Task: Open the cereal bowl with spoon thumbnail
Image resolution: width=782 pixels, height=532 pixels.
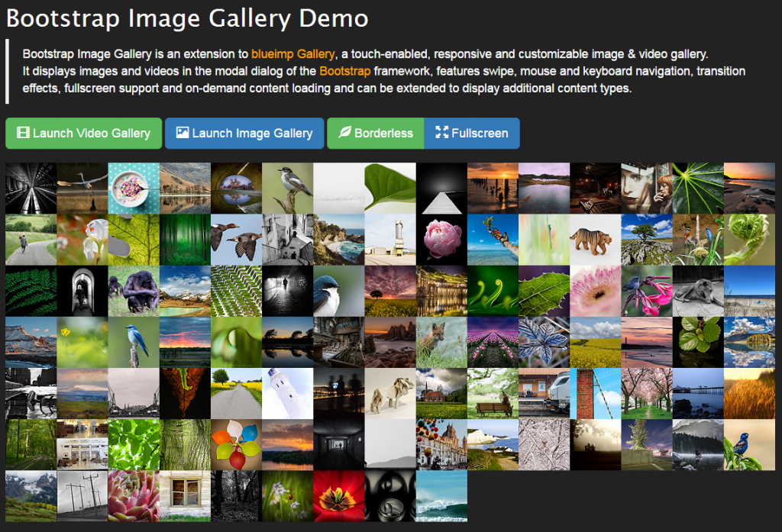Action: (x=134, y=188)
